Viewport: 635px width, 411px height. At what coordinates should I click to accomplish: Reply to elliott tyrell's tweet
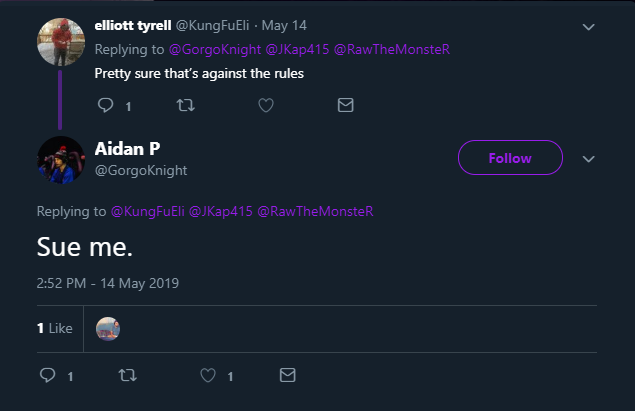point(106,105)
